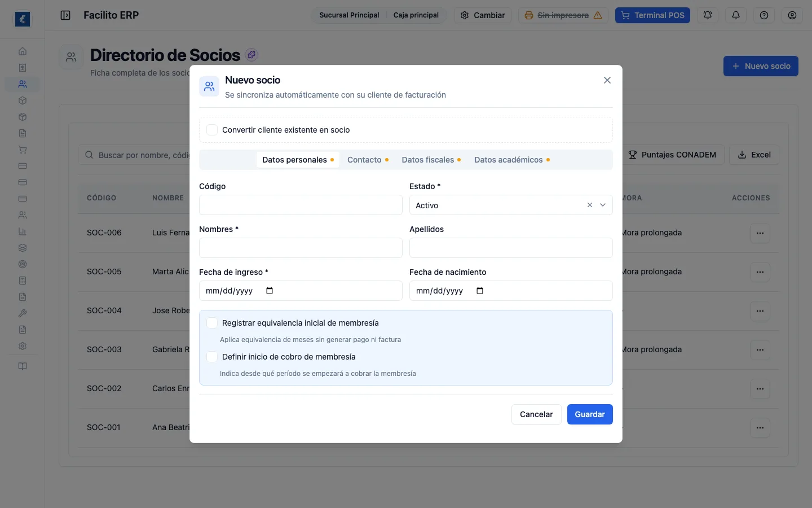Viewport: 812px width, 508px height.
Task: Open the calendar picker for Fecha de nacimiento
Action: point(480,291)
